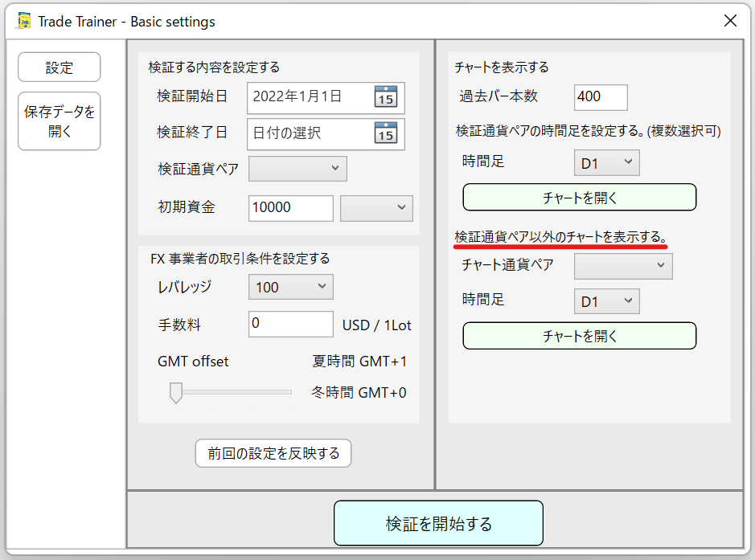Click the Trade Trainer app icon in title bar
This screenshot has width=755, height=560.
pos(24,21)
